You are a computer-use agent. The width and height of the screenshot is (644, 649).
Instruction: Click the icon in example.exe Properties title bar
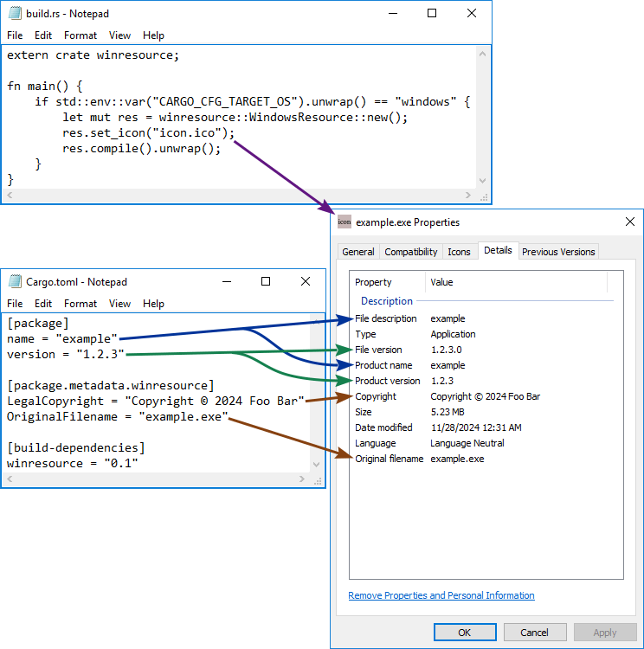point(345,222)
